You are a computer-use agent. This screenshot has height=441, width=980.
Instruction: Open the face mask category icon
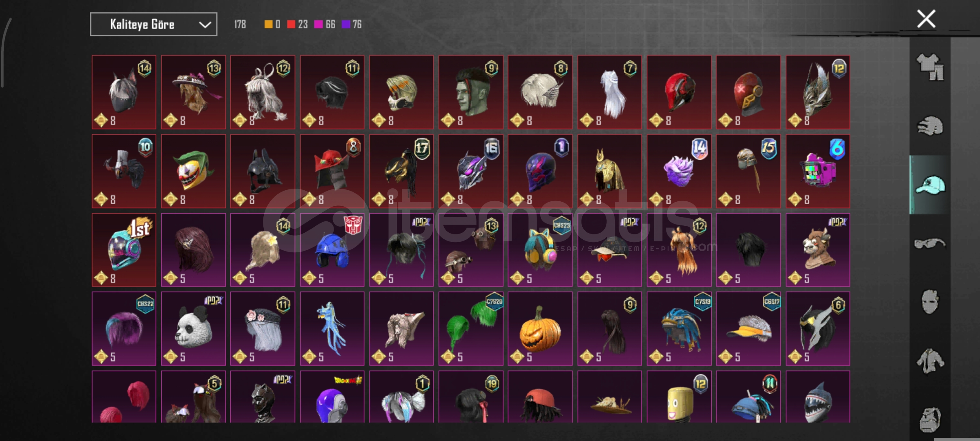click(930, 302)
